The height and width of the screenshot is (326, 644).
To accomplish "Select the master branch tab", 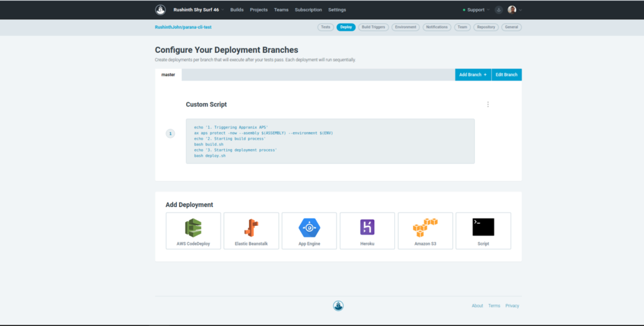I will click(169, 75).
